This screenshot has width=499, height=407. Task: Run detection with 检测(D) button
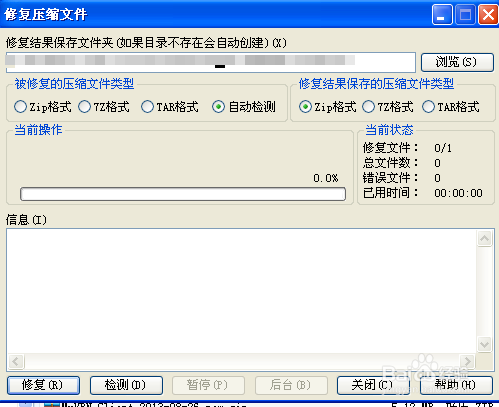tap(126, 385)
